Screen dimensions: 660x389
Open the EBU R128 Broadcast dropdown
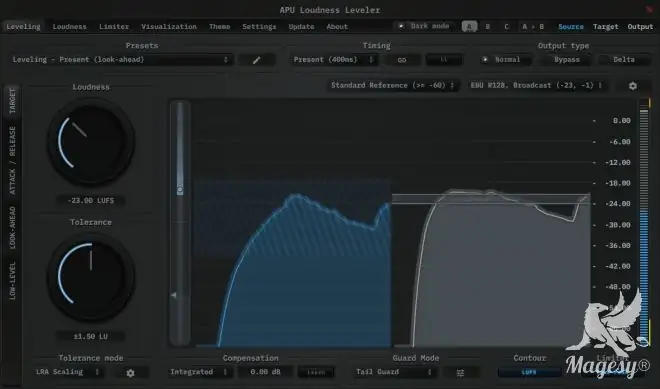(537, 85)
